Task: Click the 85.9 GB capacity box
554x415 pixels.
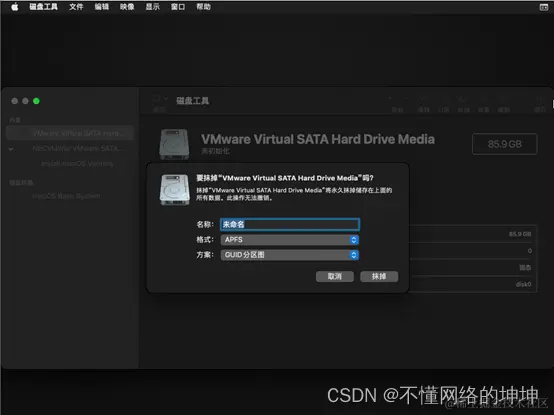Action: click(505, 144)
